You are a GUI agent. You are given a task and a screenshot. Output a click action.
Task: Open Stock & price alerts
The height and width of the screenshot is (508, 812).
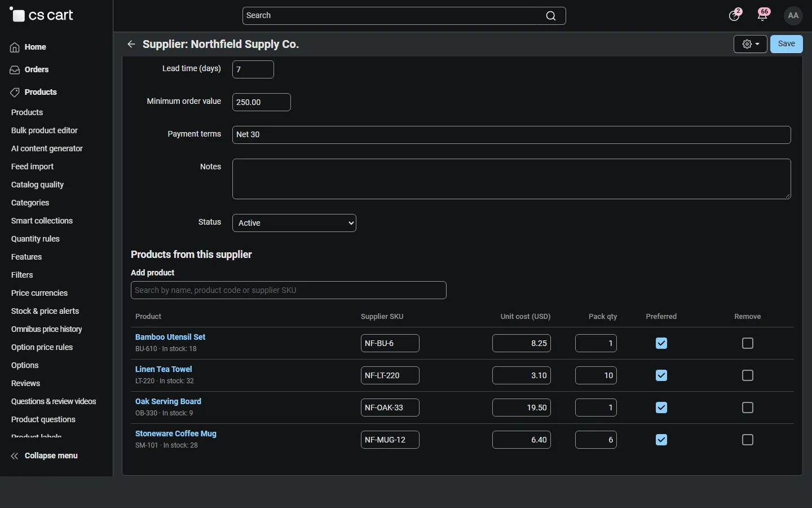(45, 311)
